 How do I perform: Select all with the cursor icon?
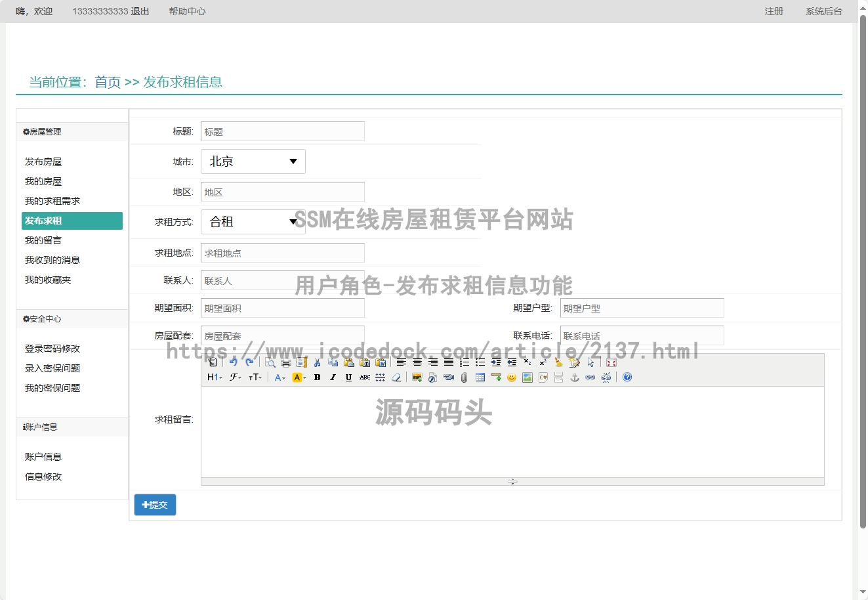pyautogui.click(x=590, y=362)
